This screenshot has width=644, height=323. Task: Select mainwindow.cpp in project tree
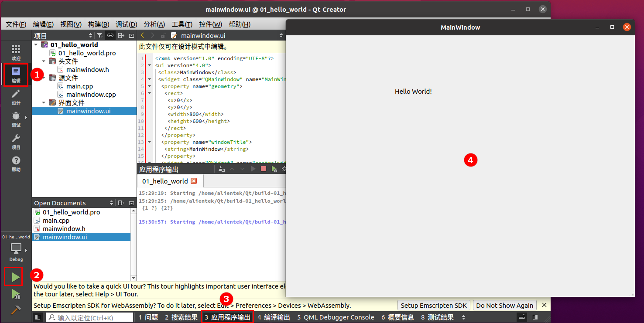[91, 95]
